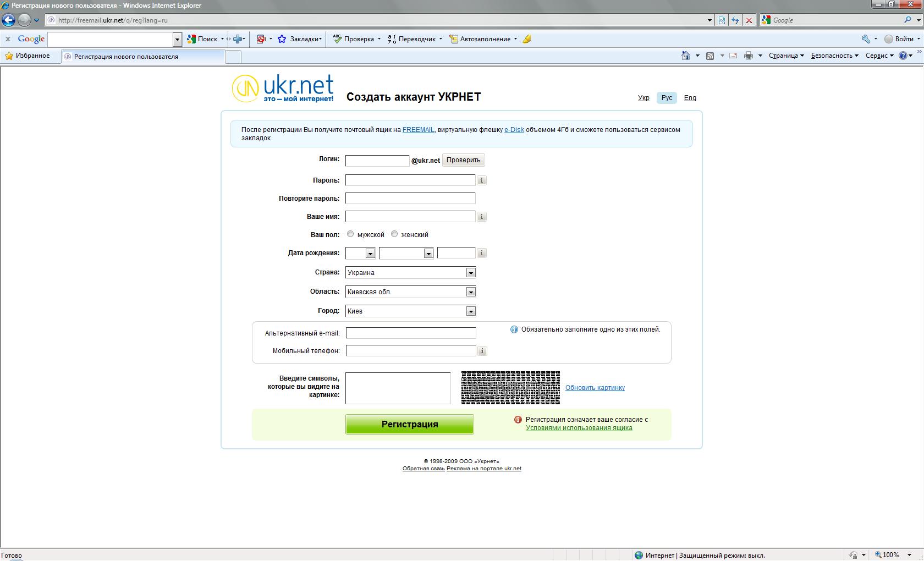Open the birth day dropdown

(x=360, y=253)
